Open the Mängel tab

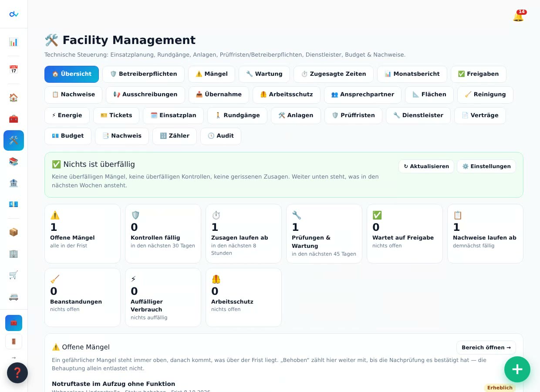tap(212, 74)
